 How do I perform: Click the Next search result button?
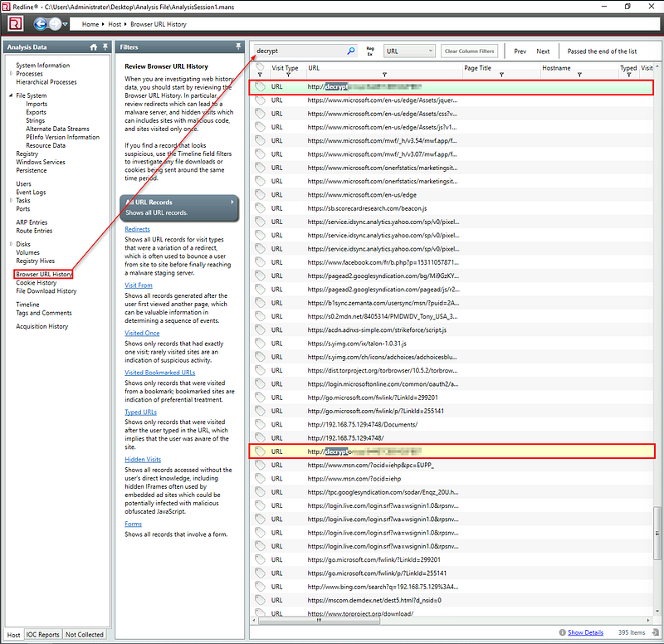coord(543,51)
